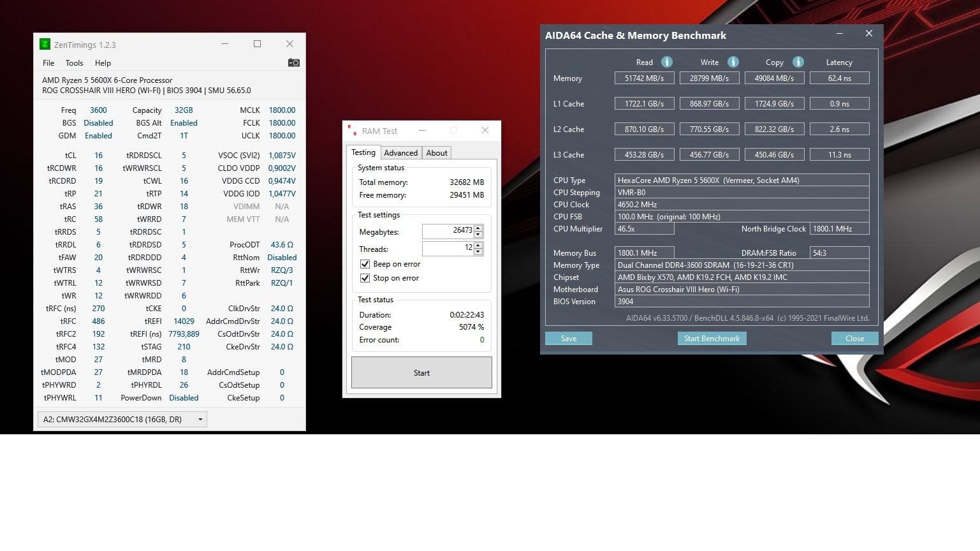This screenshot has width=980, height=551.
Task: Click the BIOS Version field 3904
Action: tap(742, 301)
